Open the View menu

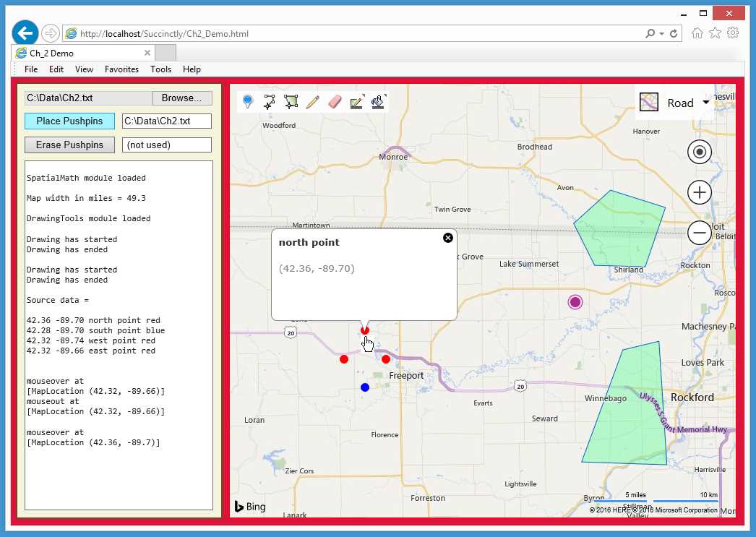(x=84, y=69)
